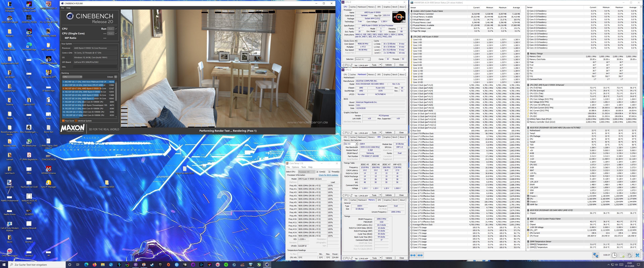Open Firefox from the taskbar
Image resolution: width=644 pixels, height=268 pixels.
click(94, 264)
